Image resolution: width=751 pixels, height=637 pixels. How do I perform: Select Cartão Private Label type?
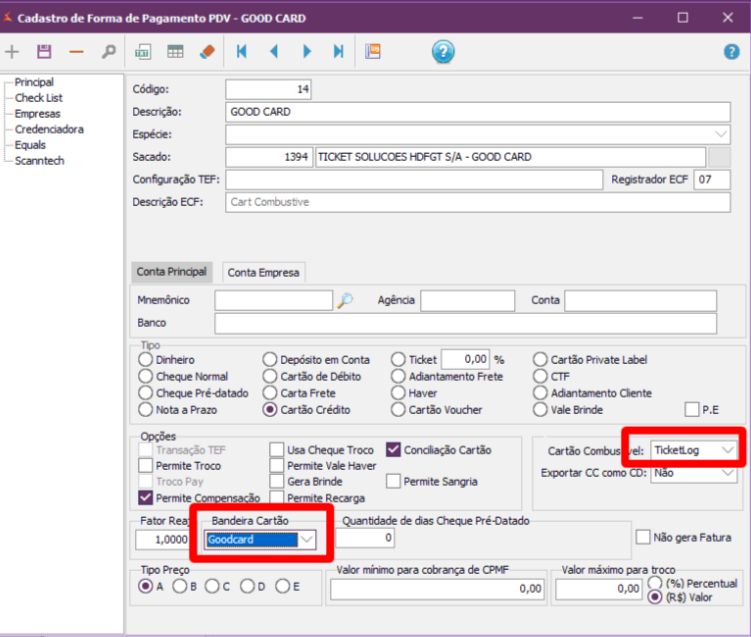tap(540, 360)
